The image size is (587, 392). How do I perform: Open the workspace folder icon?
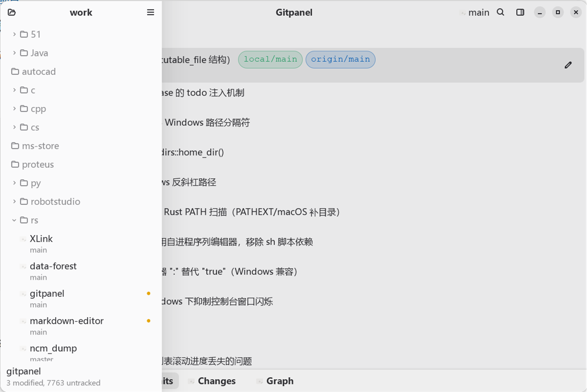11,12
